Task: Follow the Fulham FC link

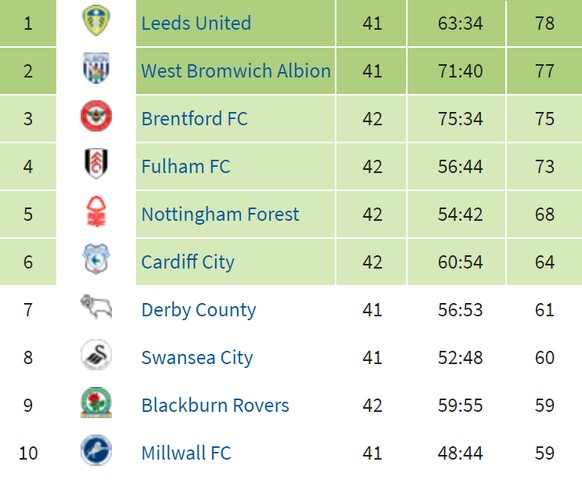Action: coord(186,166)
